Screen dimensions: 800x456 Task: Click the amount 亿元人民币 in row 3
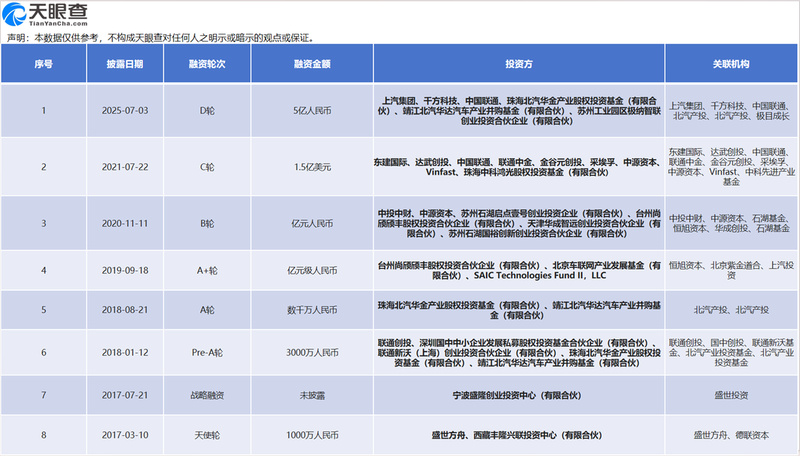pos(312,223)
